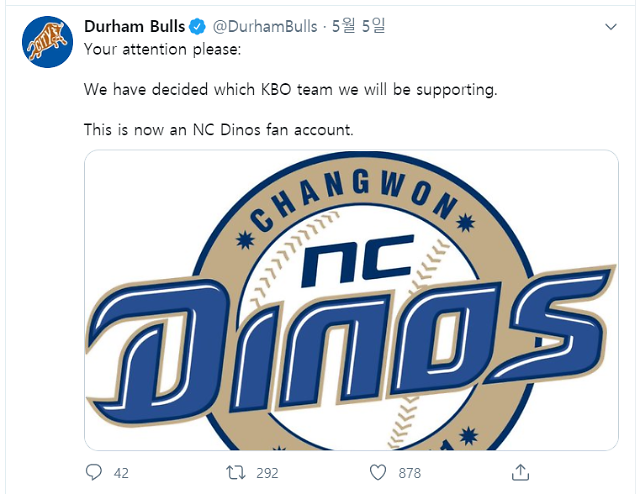The width and height of the screenshot is (640, 494).
Task: Click the like count 878
Action: click(x=409, y=473)
